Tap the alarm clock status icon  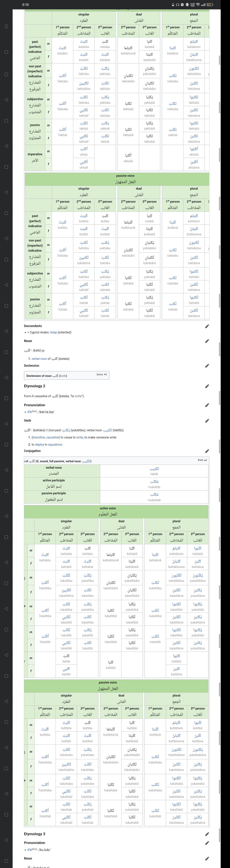[x=182, y=5]
